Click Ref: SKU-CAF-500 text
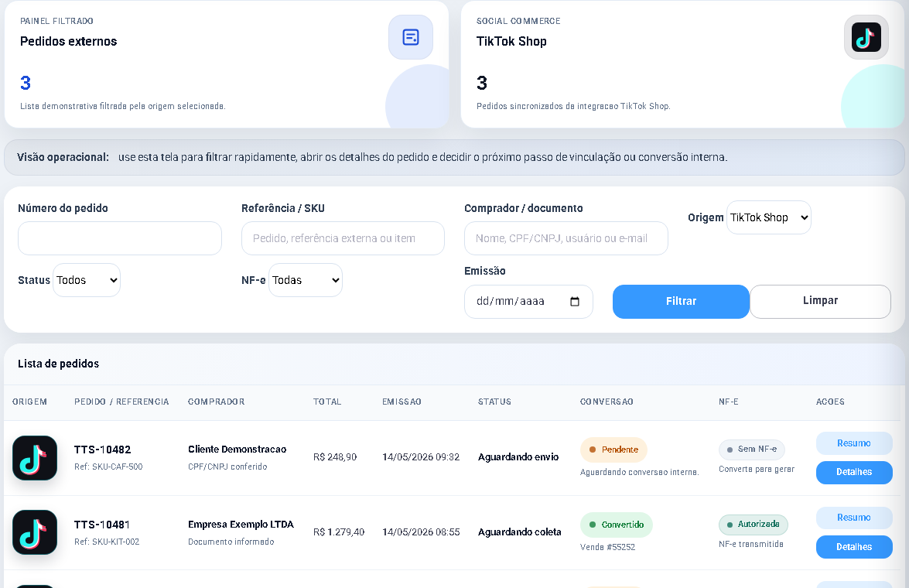 (x=108, y=467)
